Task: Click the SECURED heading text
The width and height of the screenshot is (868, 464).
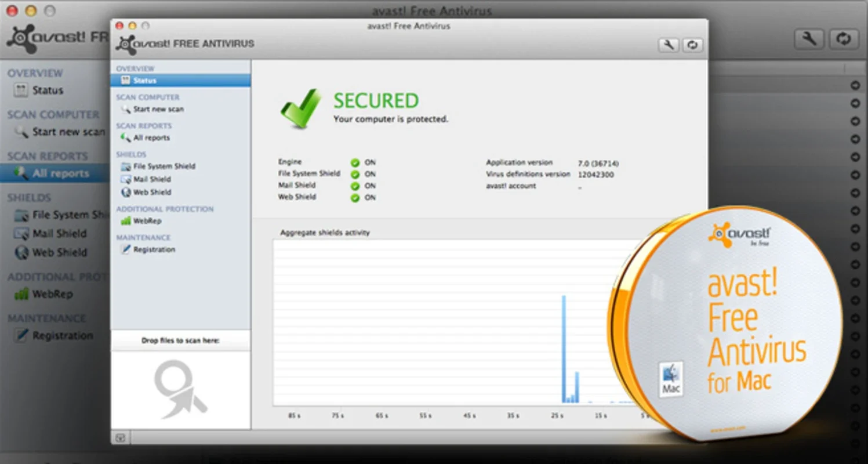Action: (x=376, y=101)
